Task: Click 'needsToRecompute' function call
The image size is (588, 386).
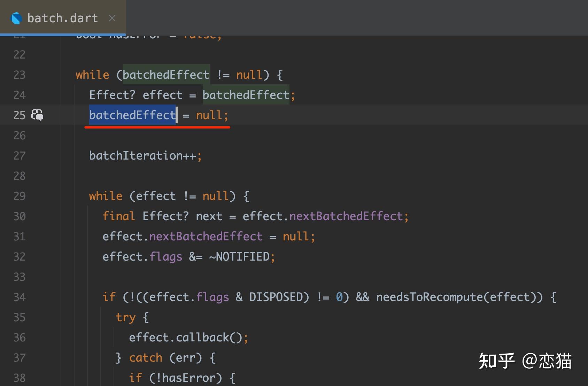Action: [x=430, y=297]
